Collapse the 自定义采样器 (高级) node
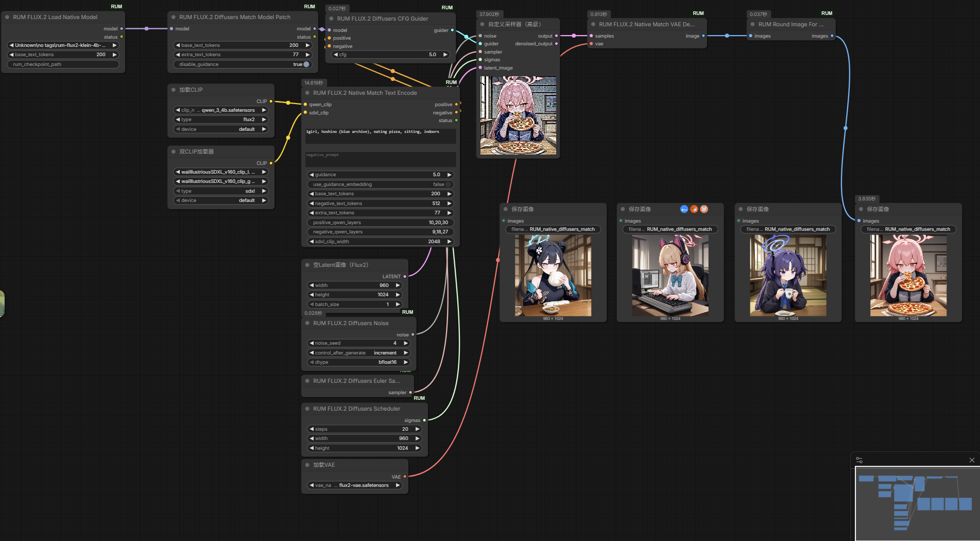 pos(483,24)
